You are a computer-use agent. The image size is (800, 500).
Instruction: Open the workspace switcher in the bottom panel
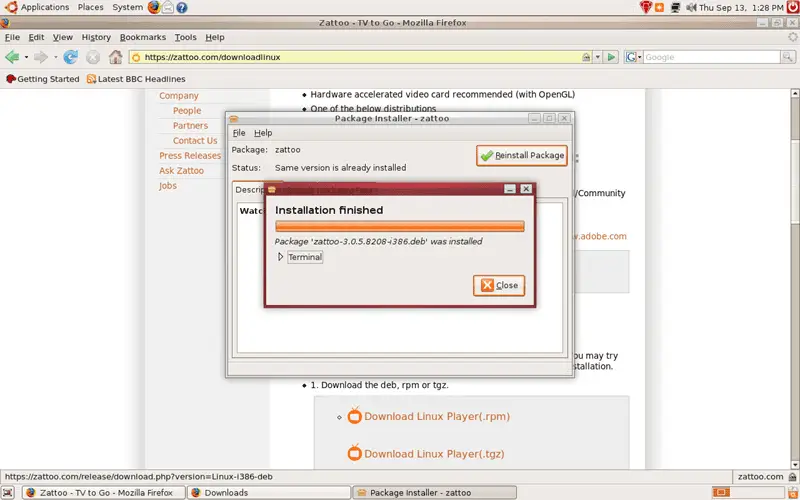[x=748, y=492]
